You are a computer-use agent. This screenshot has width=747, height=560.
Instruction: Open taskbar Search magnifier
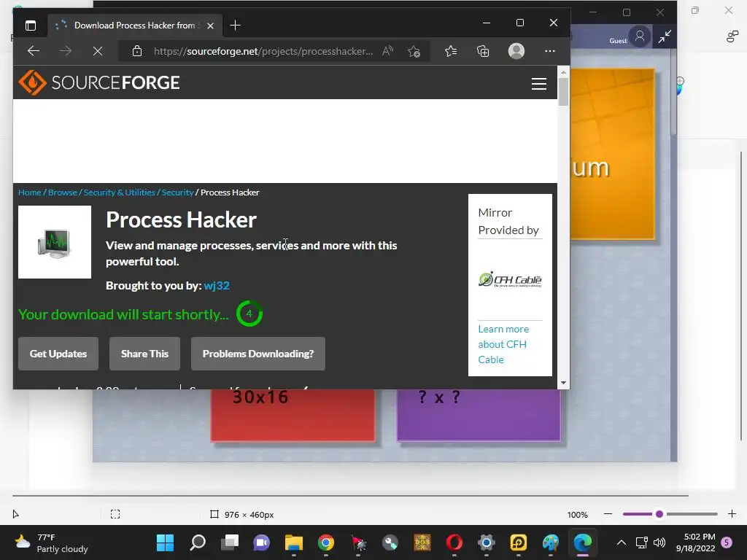coord(197,542)
